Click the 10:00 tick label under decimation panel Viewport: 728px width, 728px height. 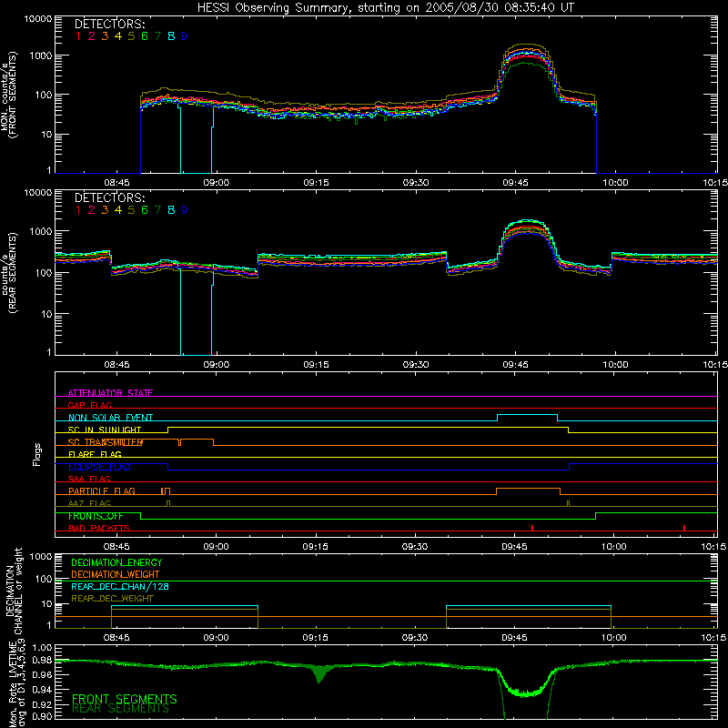pos(613,638)
